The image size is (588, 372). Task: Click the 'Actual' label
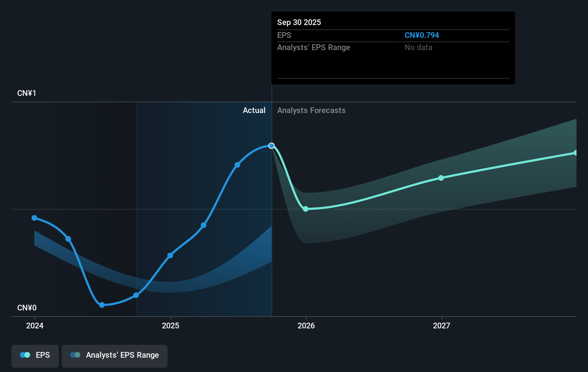pos(254,111)
